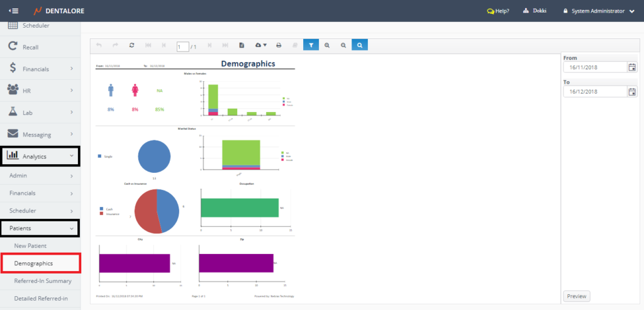
Task: Click the page number input field
Action: click(x=182, y=46)
